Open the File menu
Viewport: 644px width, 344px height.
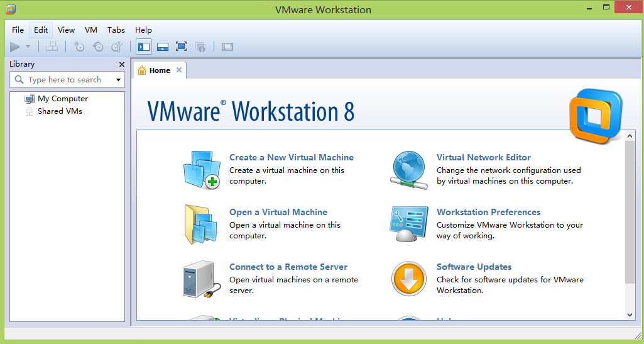(x=18, y=30)
